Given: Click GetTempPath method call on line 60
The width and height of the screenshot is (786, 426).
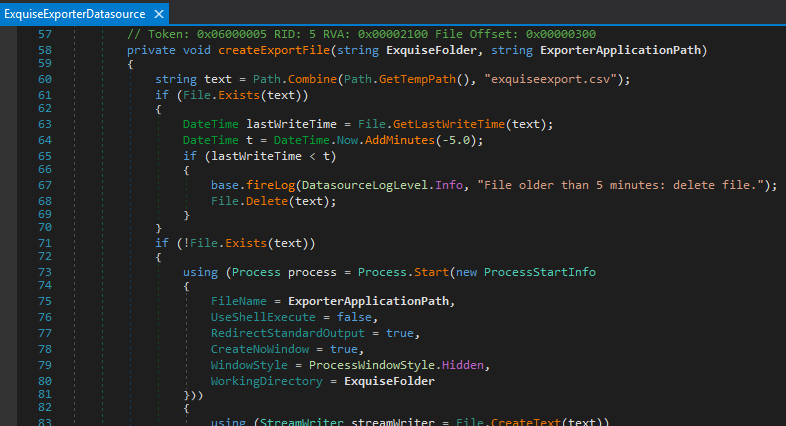Looking at the screenshot, I should coord(417,79).
